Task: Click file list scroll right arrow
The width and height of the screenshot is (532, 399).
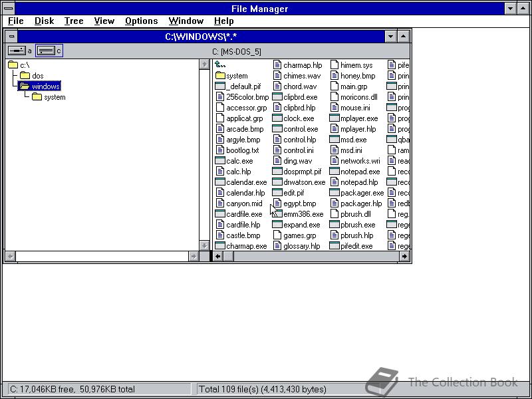Action: point(404,257)
